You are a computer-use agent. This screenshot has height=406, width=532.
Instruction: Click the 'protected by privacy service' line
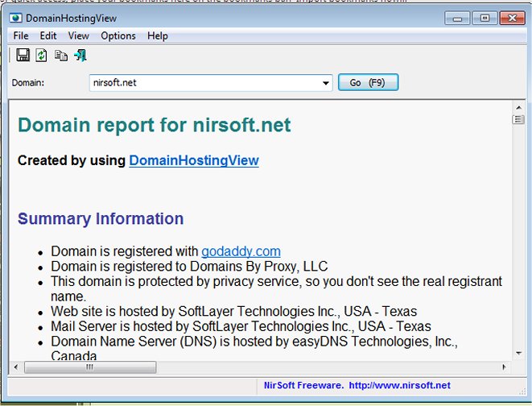pyautogui.click(x=276, y=289)
